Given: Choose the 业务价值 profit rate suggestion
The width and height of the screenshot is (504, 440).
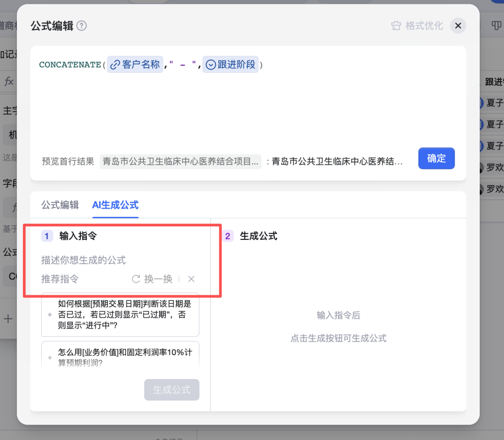Looking at the screenshot, I should (x=124, y=356).
